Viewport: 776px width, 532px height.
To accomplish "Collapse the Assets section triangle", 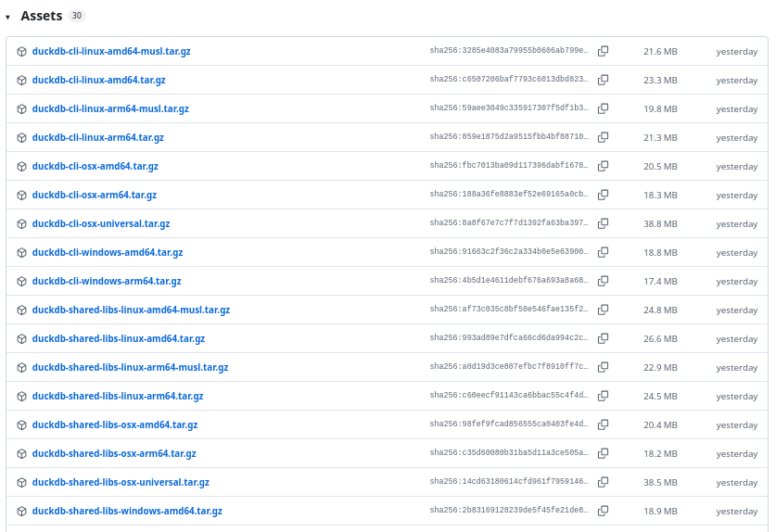I will pos(8,18).
